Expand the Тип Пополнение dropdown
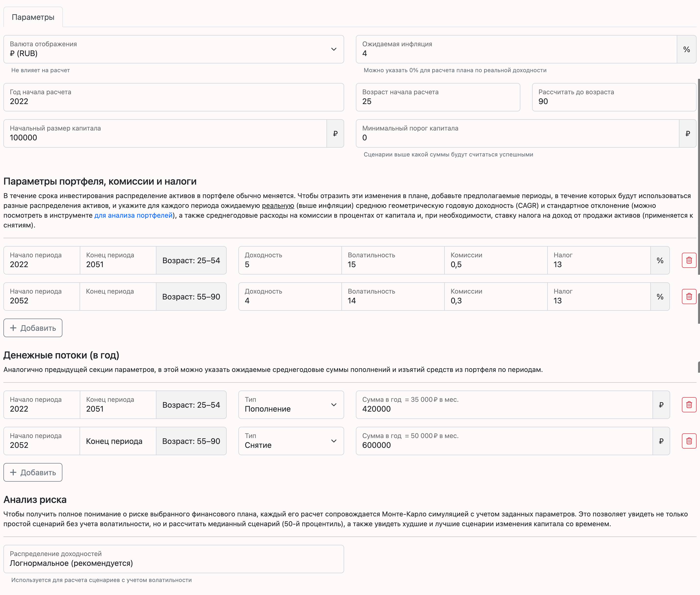The image size is (700, 595). point(291,405)
